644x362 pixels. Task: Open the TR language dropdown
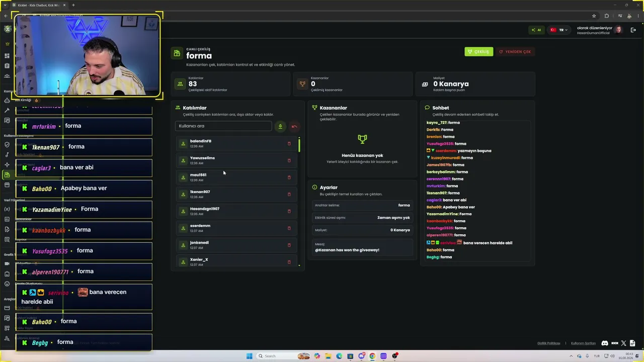(559, 30)
